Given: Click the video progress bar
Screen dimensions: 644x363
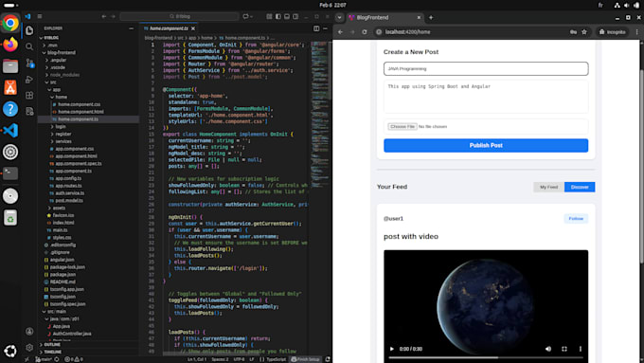Looking at the screenshot, I should click(486, 357).
